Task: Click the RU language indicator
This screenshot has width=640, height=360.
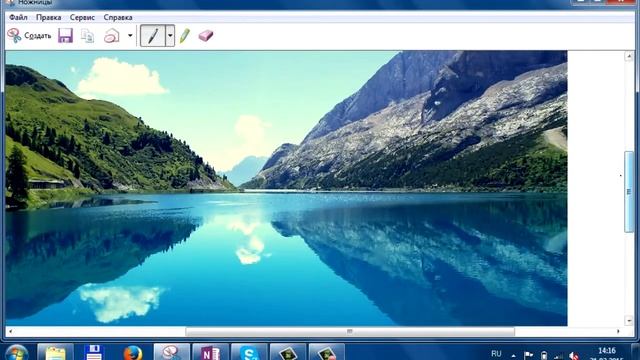Action: 496,354
